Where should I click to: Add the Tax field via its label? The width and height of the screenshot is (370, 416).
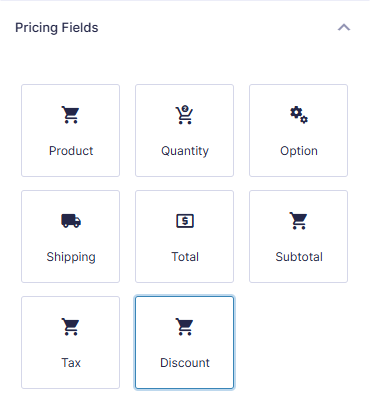pyautogui.click(x=71, y=363)
